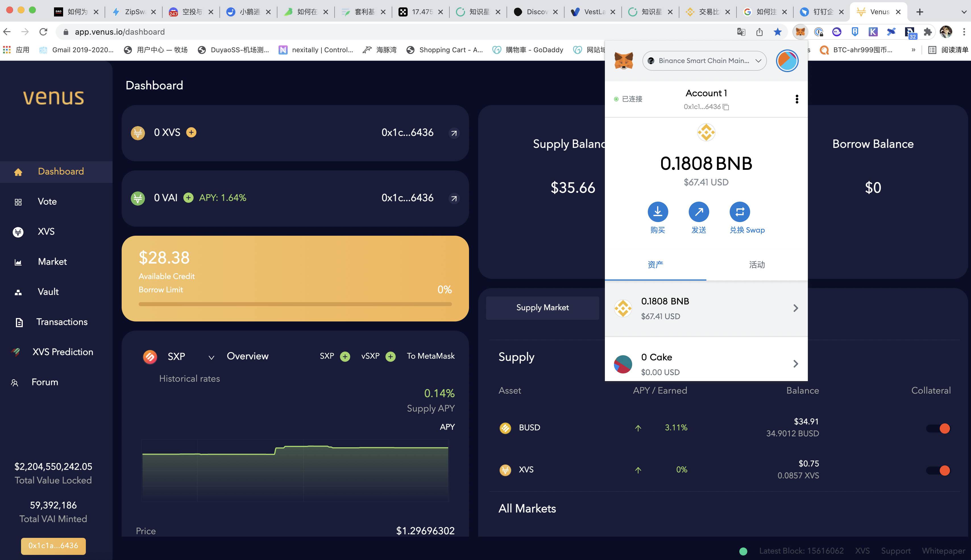Click the MetaMask Buy download icon
The image size is (971, 560).
point(658,212)
